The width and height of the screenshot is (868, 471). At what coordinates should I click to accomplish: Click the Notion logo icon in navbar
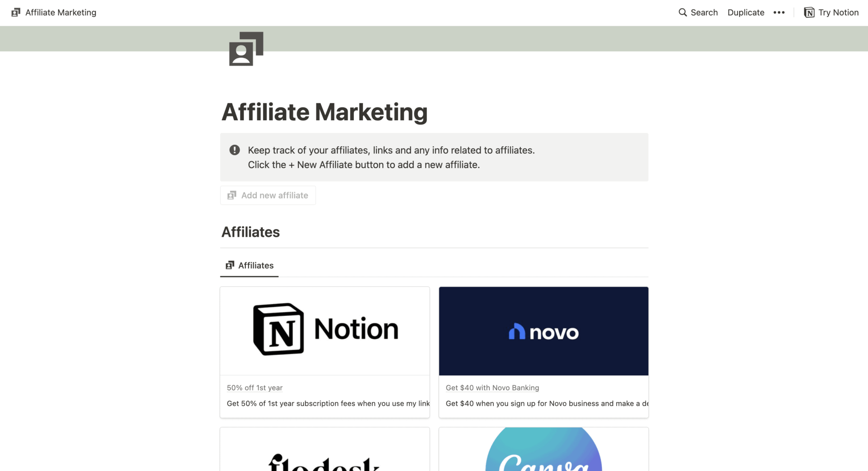pos(810,11)
